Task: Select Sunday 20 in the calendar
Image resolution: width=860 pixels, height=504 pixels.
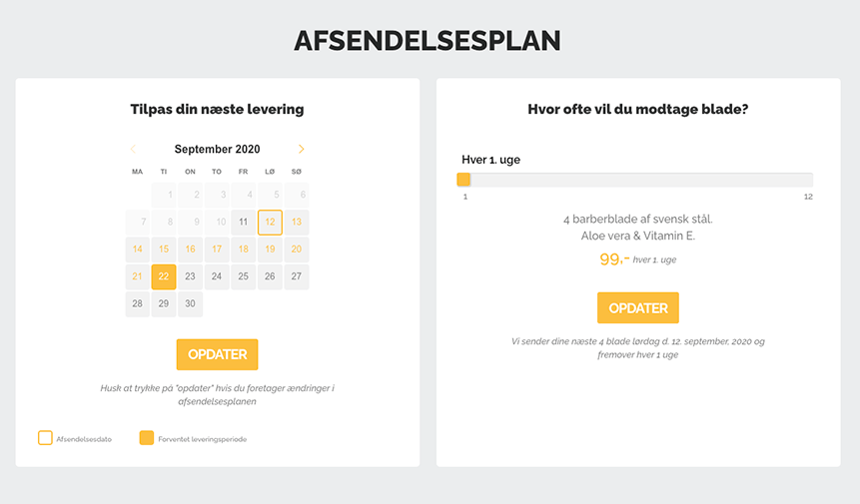Action: click(297, 250)
